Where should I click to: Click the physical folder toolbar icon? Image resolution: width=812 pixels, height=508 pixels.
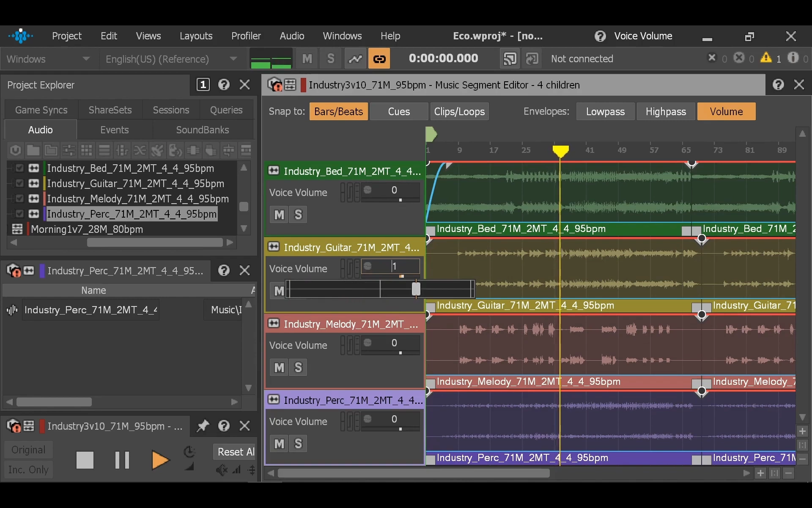(x=33, y=150)
